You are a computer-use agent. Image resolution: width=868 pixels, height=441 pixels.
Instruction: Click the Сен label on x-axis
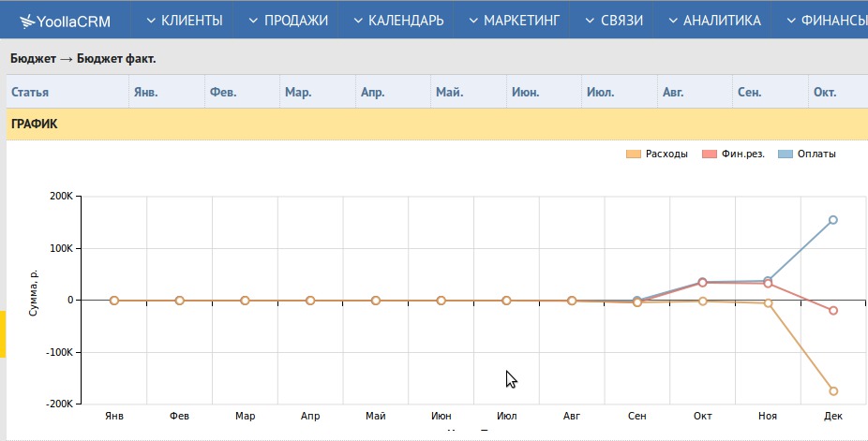tap(637, 416)
